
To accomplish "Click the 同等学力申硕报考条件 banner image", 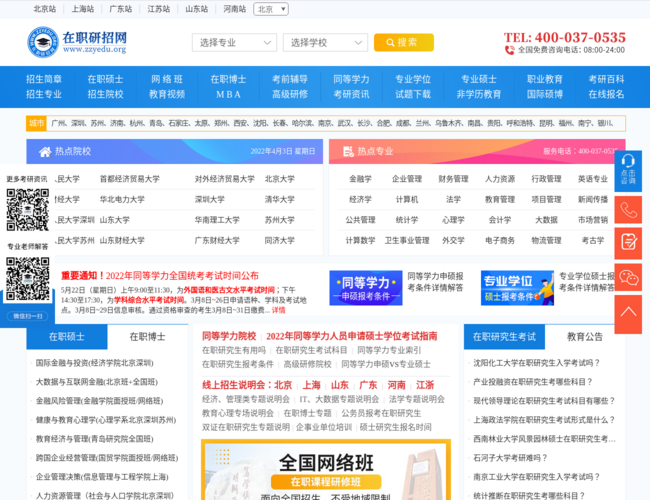I will click(366, 288).
